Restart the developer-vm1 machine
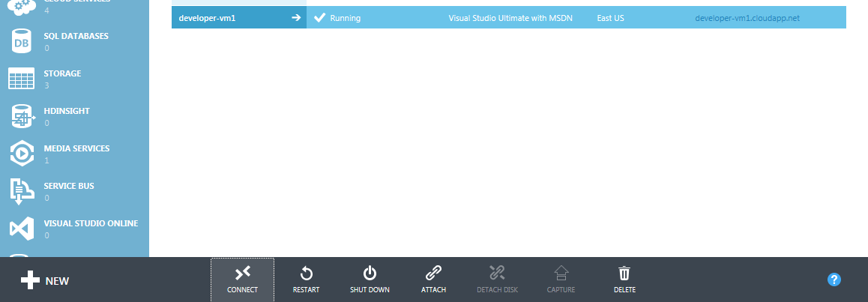The image size is (868, 302). (306, 280)
